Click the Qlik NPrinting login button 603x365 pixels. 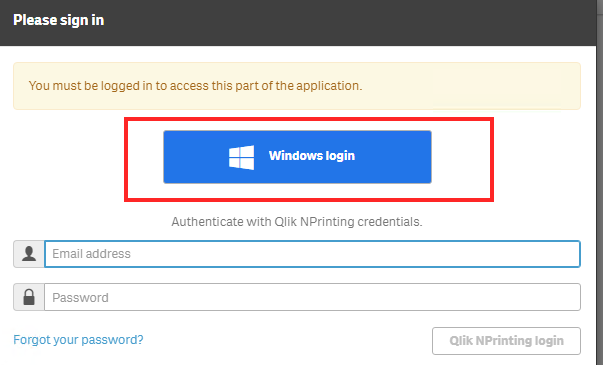click(506, 341)
